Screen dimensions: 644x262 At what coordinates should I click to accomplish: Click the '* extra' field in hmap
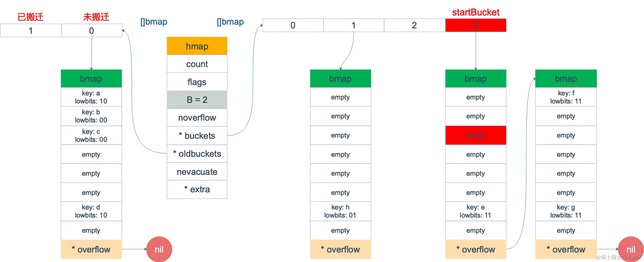click(x=197, y=189)
